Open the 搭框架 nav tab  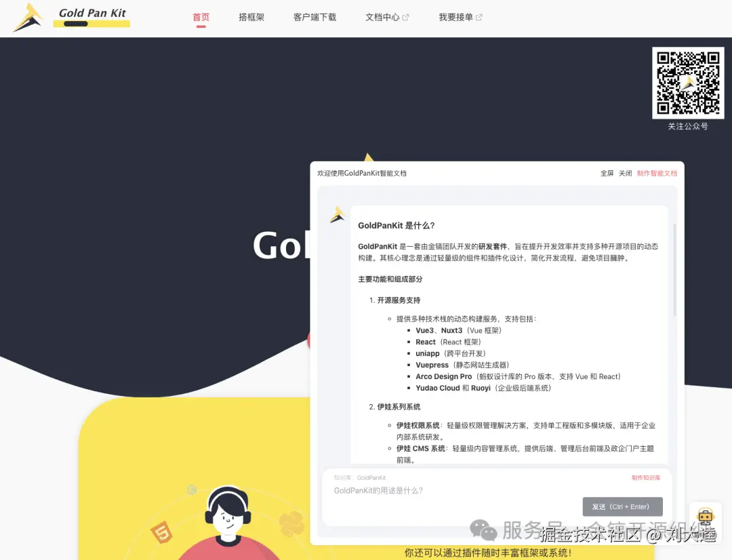[251, 17]
